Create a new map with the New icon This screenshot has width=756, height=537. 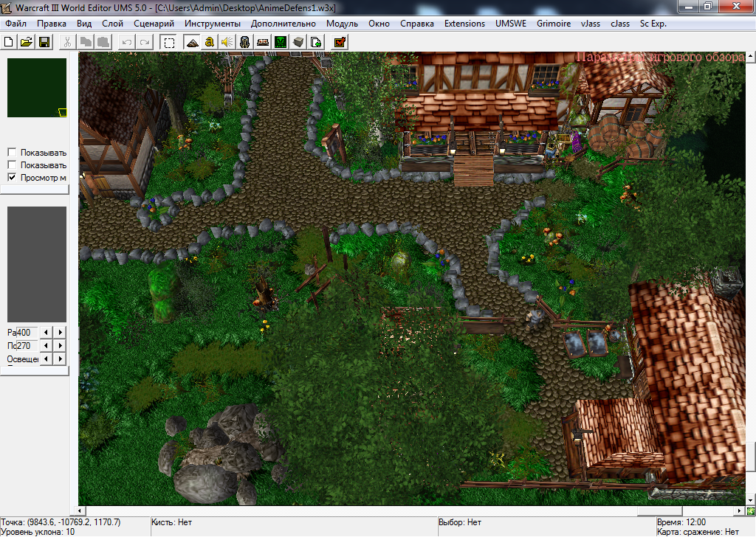pos(9,42)
